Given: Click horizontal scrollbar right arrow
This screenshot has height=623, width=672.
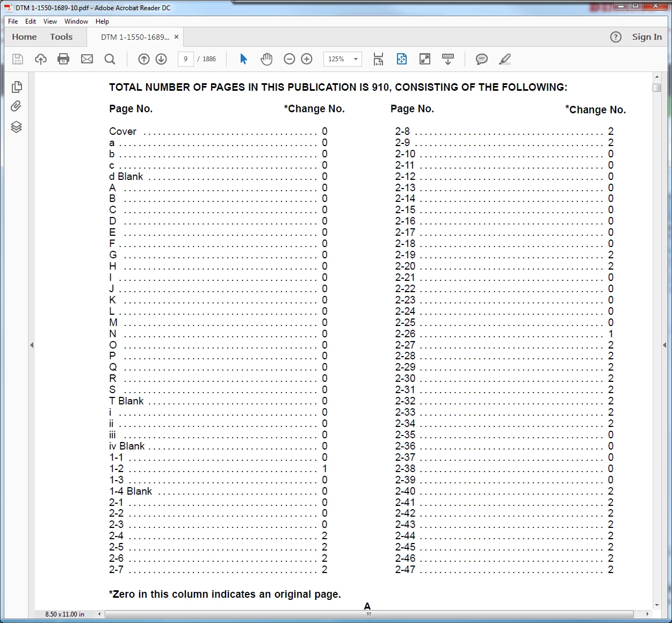Looking at the screenshot, I should click(x=647, y=614).
